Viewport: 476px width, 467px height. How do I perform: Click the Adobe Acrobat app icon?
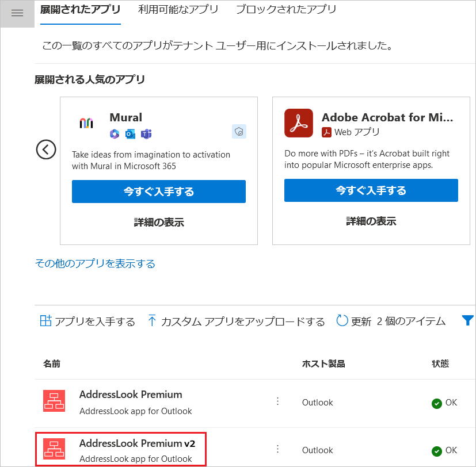pos(298,123)
